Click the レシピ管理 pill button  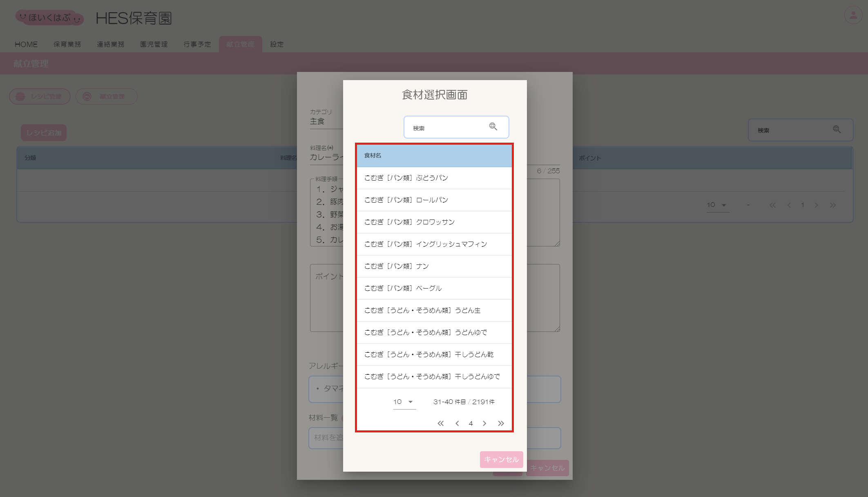(40, 96)
